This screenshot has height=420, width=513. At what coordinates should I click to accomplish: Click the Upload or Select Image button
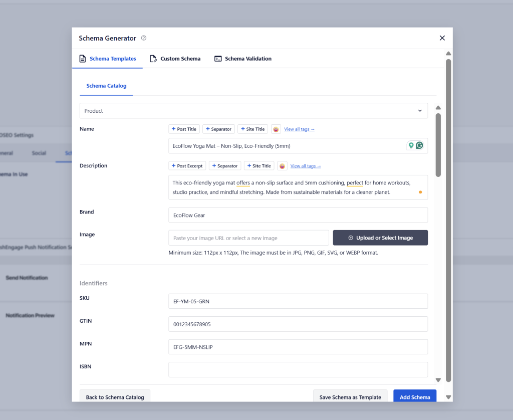click(380, 237)
